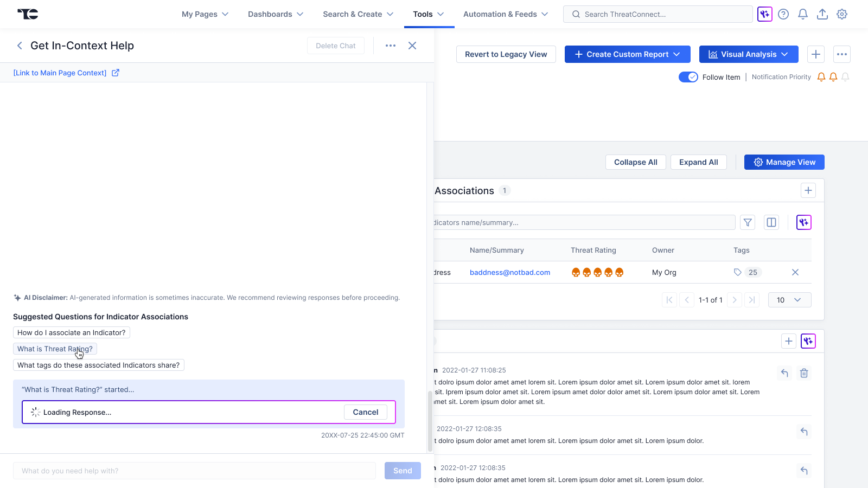This screenshot has height=488, width=868.
Task: Click the chat message input field
Action: [194, 471]
